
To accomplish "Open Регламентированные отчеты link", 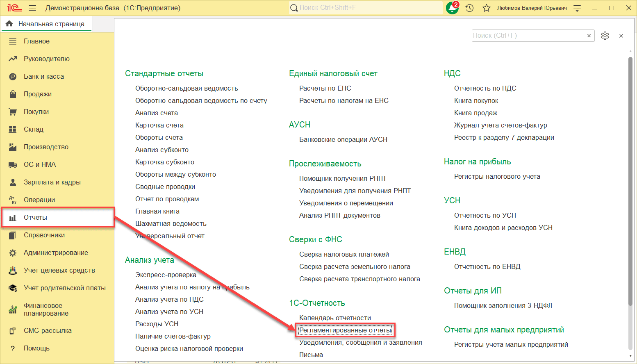I will click(345, 330).
